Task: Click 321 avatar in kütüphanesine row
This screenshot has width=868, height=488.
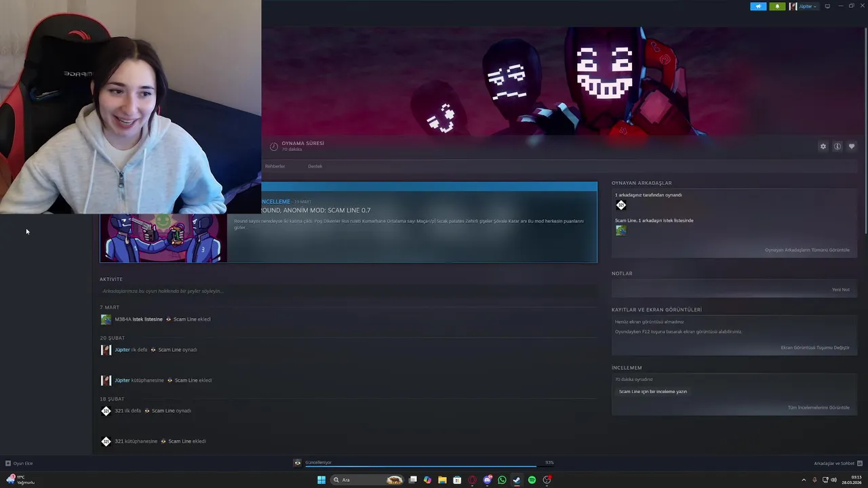Action: 106,441
